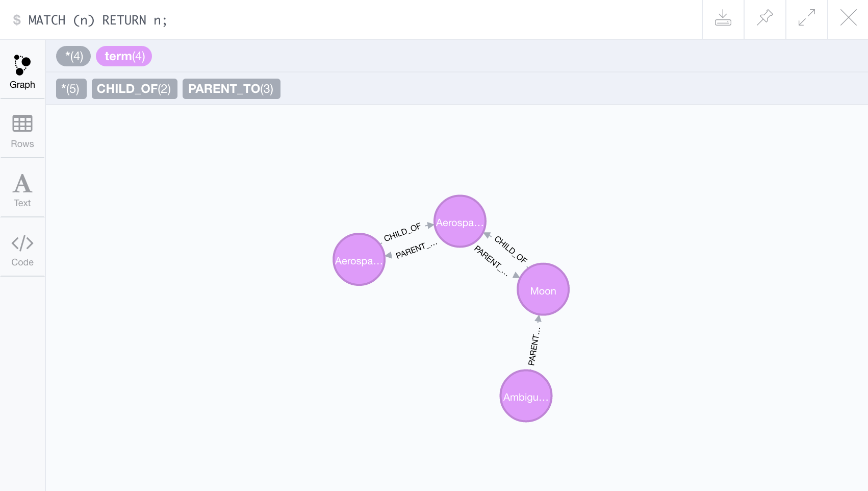The width and height of the screenshot is (868, 491).
Task: Switch to the Graph view
Action: [22, 71]
